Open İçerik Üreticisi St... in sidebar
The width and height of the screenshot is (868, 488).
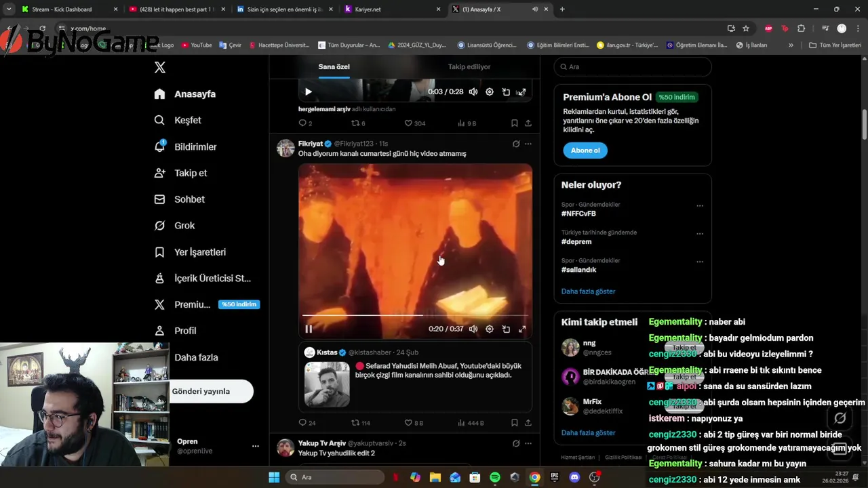pos(202,279)
